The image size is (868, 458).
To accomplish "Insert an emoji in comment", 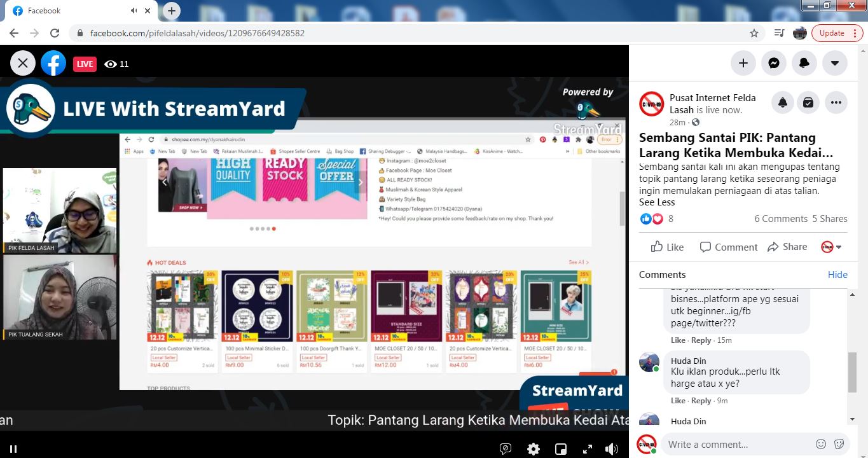I will (821, 444).
